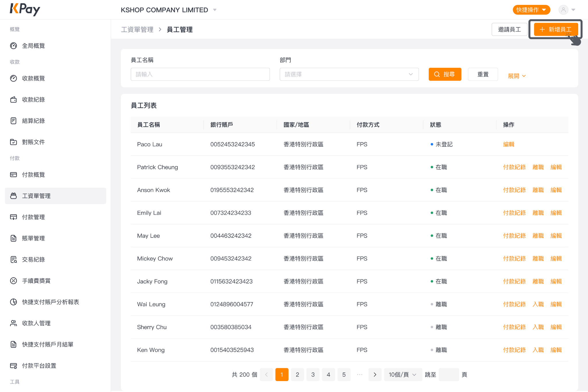Click the 付款平台設置 card-gear icon
Screen dimensions: 588x392
coord(13,366)
